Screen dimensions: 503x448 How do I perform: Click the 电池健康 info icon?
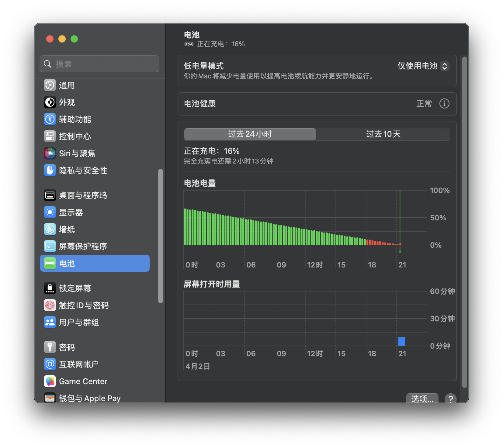pyautogui.click(x=444, y=104)
